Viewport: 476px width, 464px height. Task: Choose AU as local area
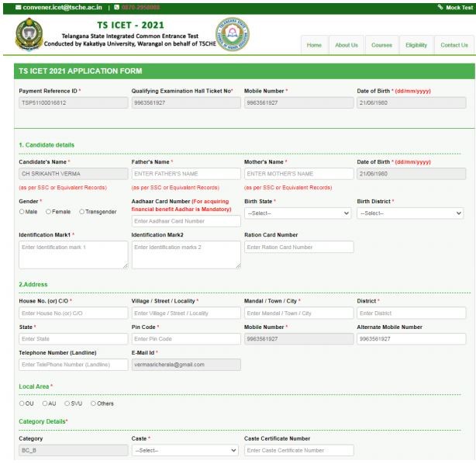45,403
